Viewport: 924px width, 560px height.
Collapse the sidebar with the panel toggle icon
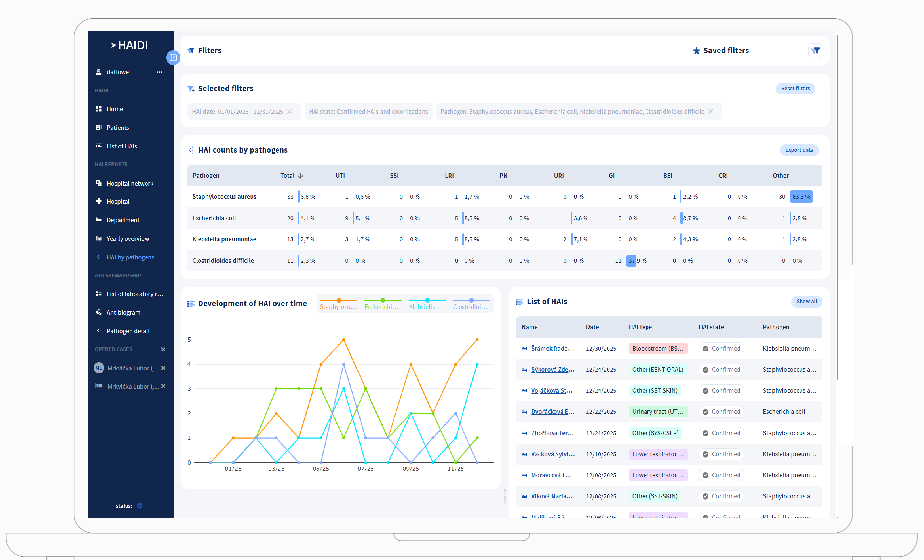[x=173, y=58]
